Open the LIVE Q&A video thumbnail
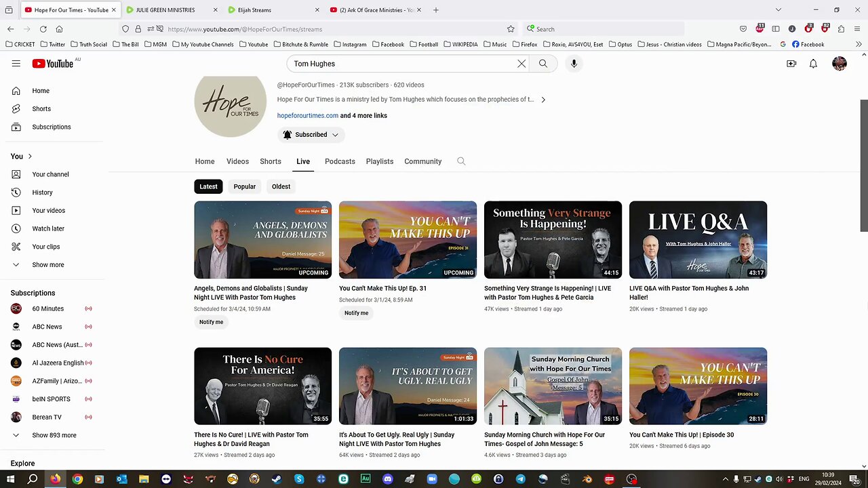 point(698,240)
